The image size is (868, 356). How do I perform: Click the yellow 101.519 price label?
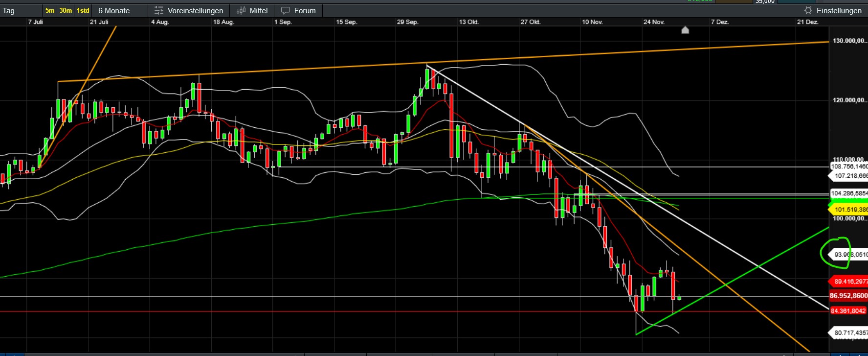pos(850,210)
